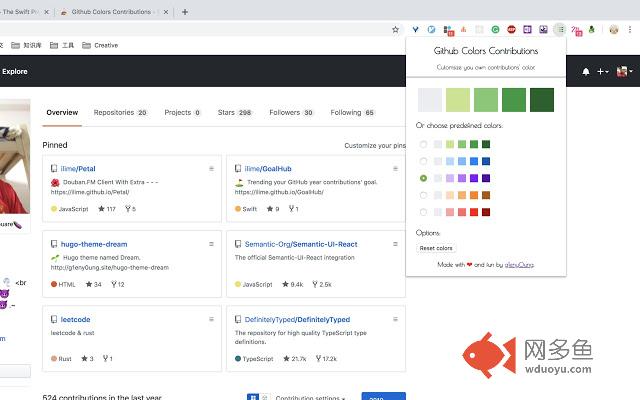640x400 pixels.
Task: Switch to the Followers tab
Action: point(291,112)
